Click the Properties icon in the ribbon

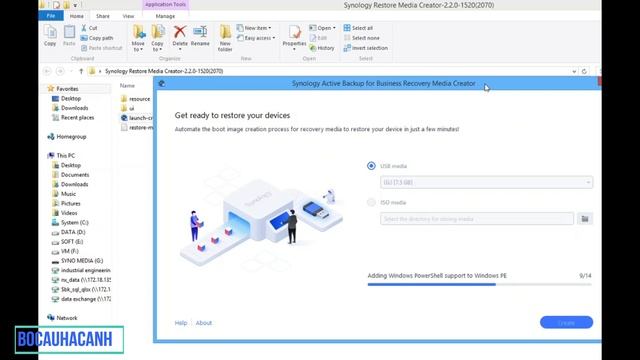point(294,36)
